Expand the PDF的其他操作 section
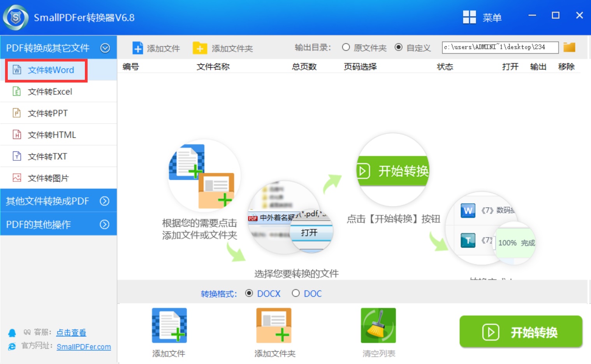This screenshot has height=364, width=591. pos(104,224)
